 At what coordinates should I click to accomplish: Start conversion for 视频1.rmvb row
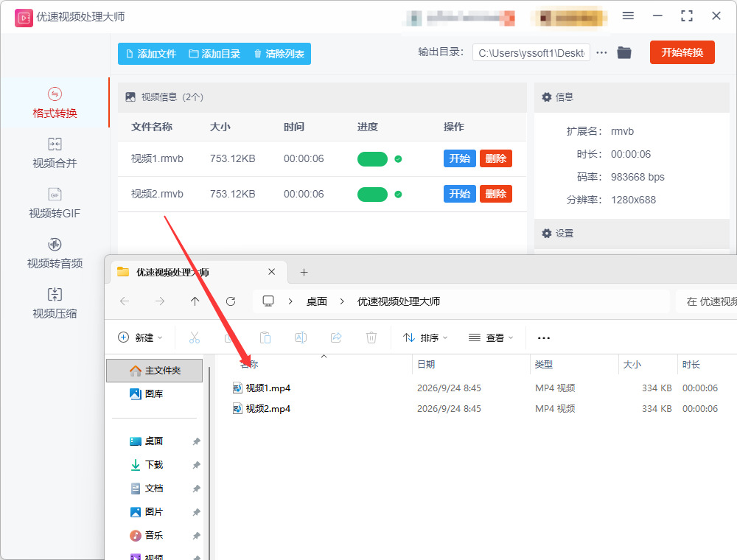(x=460, y=158)
